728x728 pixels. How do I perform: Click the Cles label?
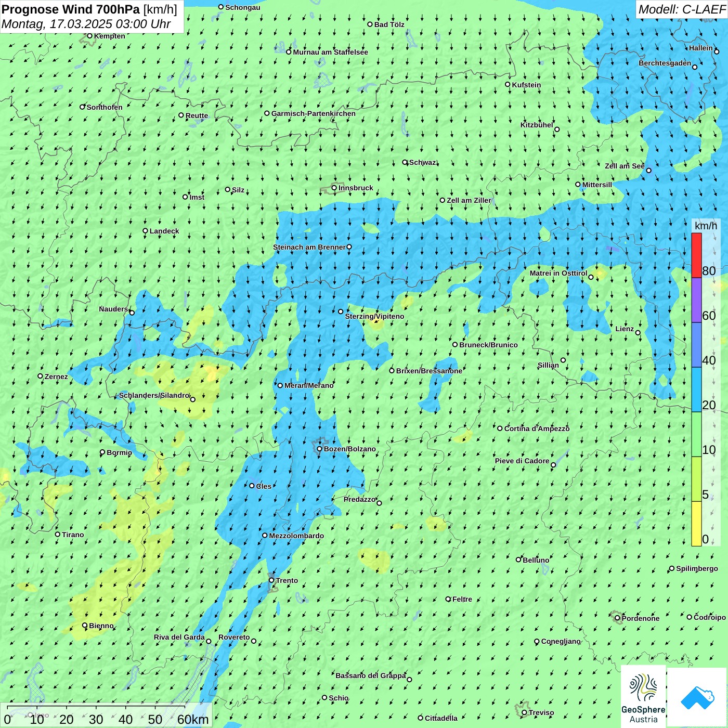[264, 486]
